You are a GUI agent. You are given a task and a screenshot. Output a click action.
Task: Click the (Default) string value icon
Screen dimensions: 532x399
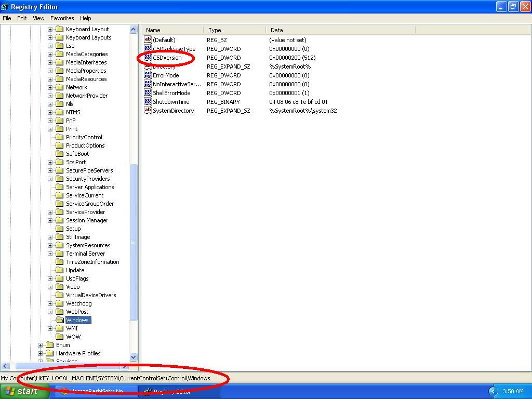tap(148, 39)
